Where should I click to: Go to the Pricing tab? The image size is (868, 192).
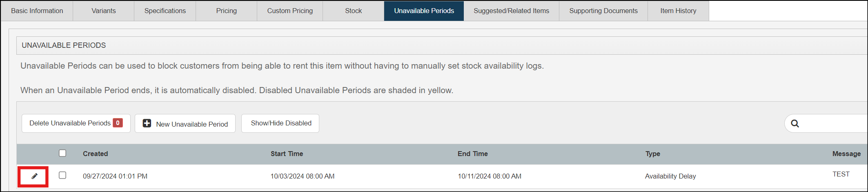click(227, 11)
